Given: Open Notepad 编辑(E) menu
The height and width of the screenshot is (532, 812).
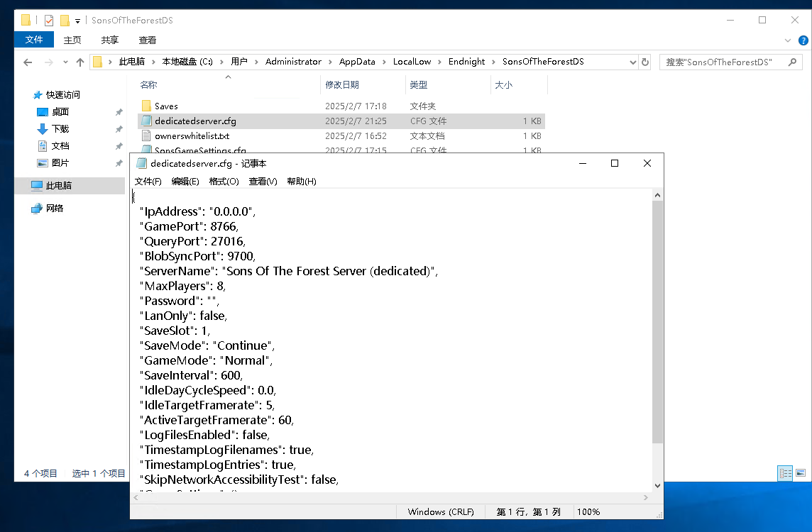Looking at the screenshot, I should 185,181.
